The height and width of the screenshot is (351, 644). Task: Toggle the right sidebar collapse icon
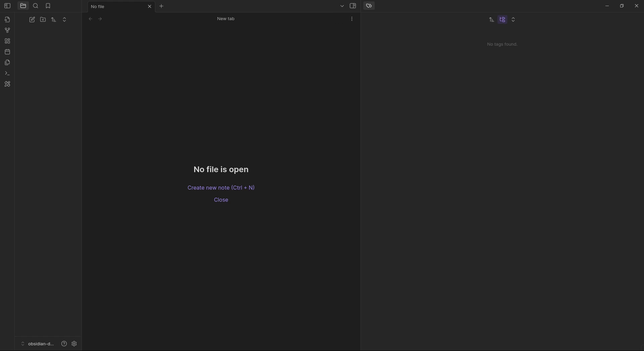click(353, 6)
